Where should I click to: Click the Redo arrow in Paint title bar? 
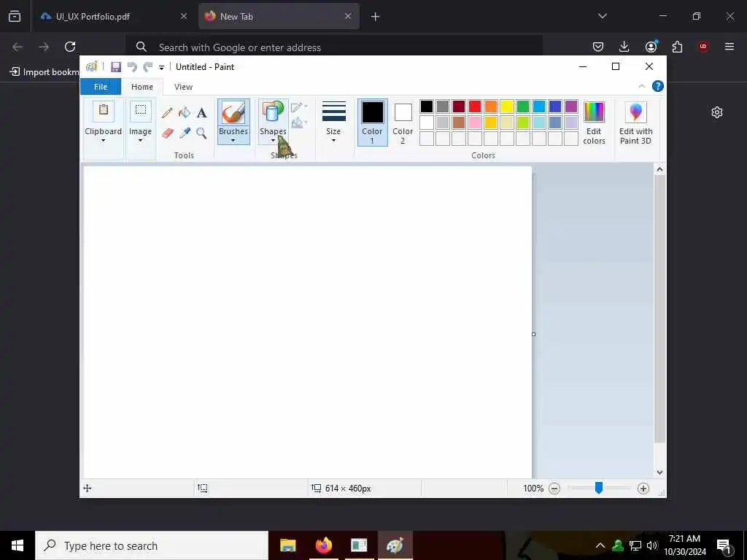point(147,67)
